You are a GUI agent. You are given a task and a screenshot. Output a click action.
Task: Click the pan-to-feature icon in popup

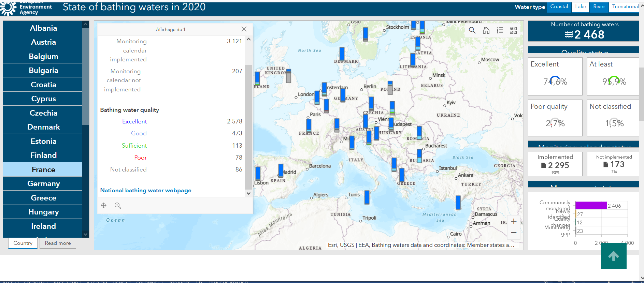(104, 205)
